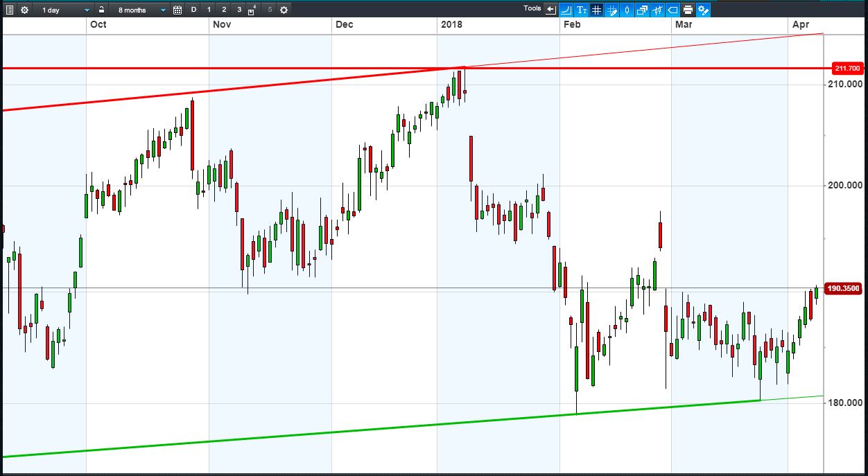The width and height of the screenshot is (868, 476).
Task: Load saved layout preset 2
Action: (224, 10)
